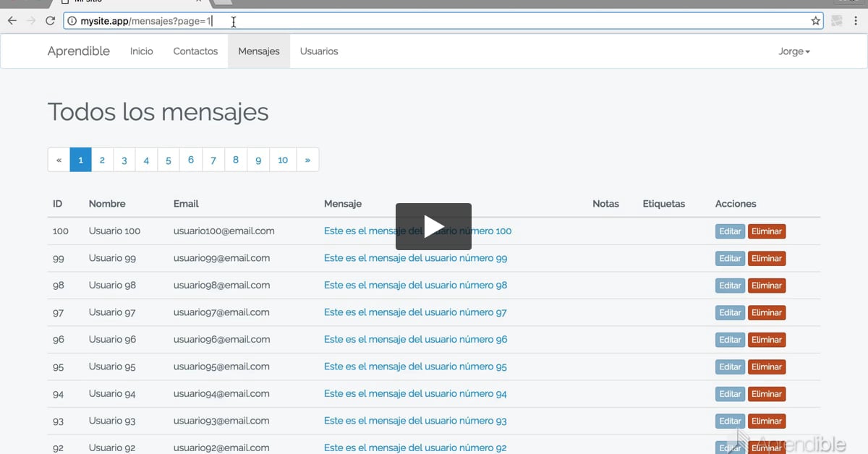Open message link of usuario número 98
The width and height of the screenshot is (868, 454).
pyautogui.click(x=415, y=285)
